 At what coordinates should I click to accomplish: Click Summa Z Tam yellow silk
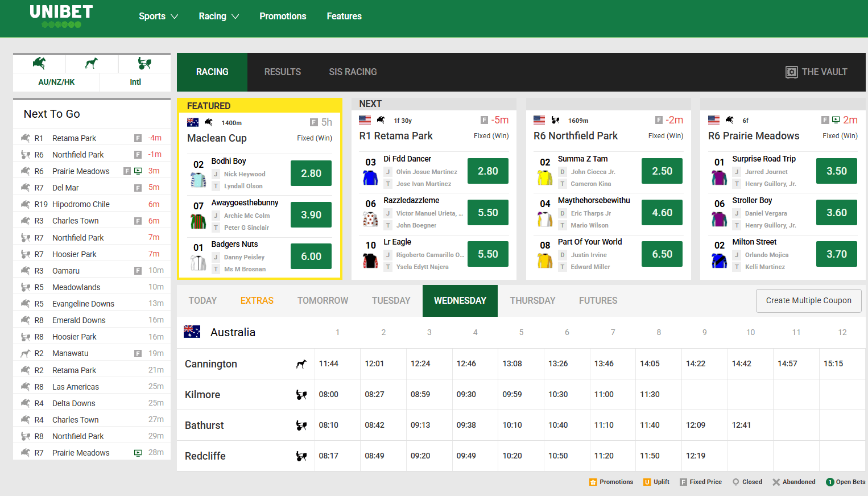click(x=545, y=177)
